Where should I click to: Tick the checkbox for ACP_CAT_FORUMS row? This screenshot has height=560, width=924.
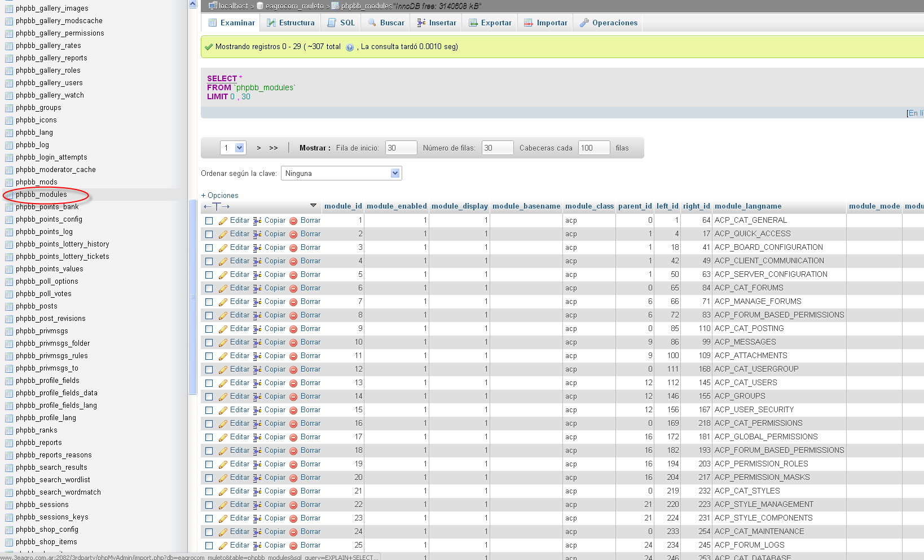pos(209,289)
